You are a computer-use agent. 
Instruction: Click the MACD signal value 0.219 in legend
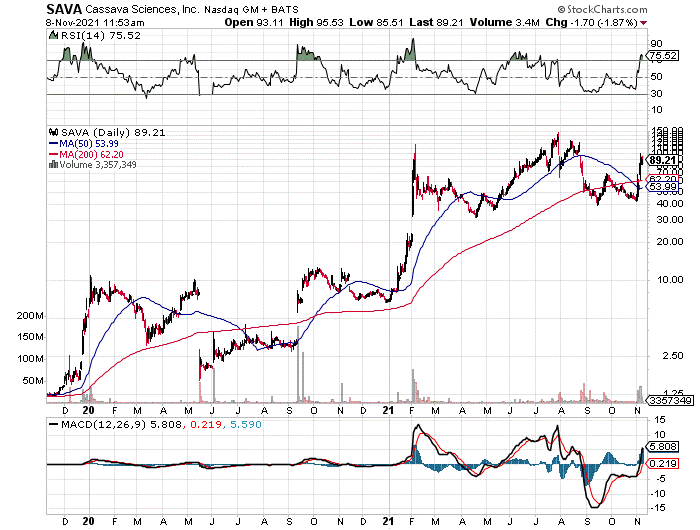206,424
